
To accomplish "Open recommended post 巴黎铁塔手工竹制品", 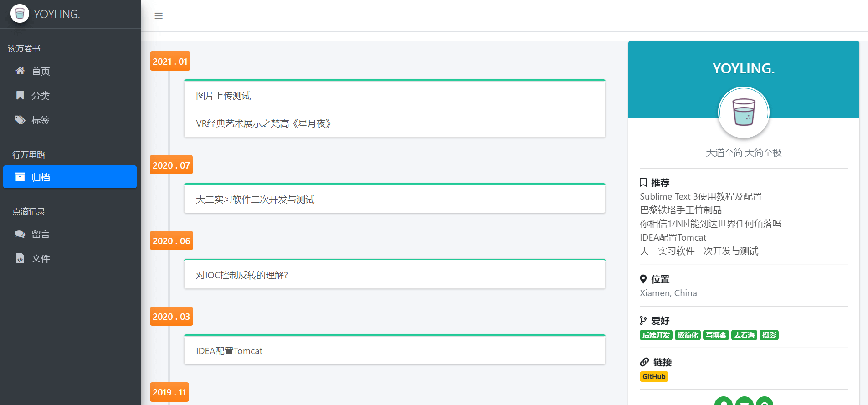I will (681, 210).
